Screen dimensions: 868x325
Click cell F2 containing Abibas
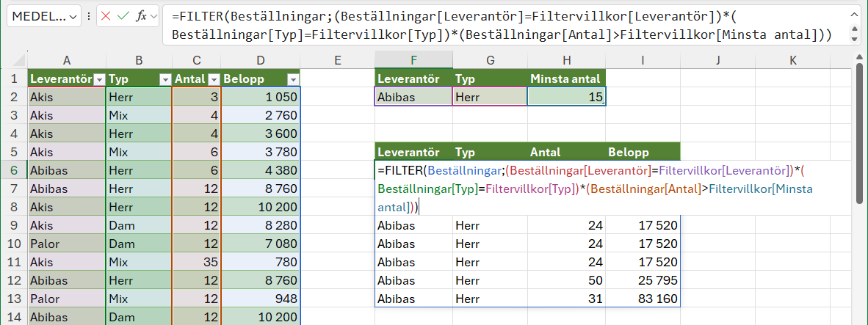coord(413,97)
